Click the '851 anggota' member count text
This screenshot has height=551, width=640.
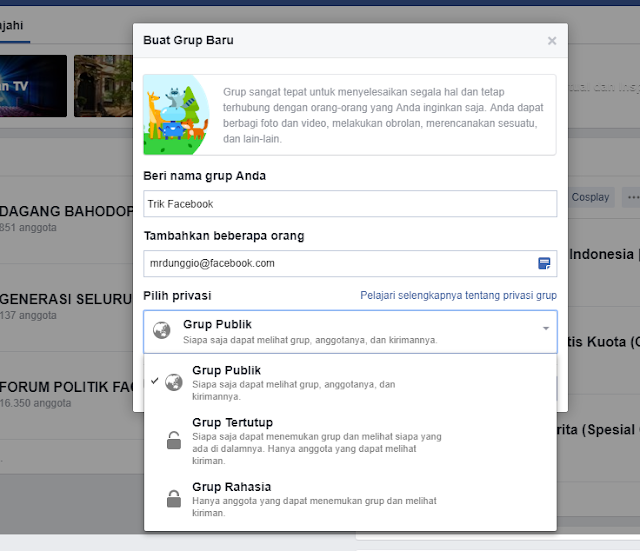(28, 227)
